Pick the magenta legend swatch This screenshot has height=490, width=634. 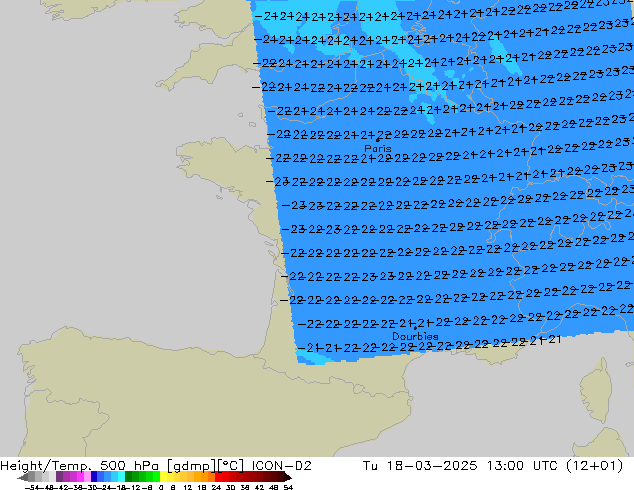(x=80, y=477)
